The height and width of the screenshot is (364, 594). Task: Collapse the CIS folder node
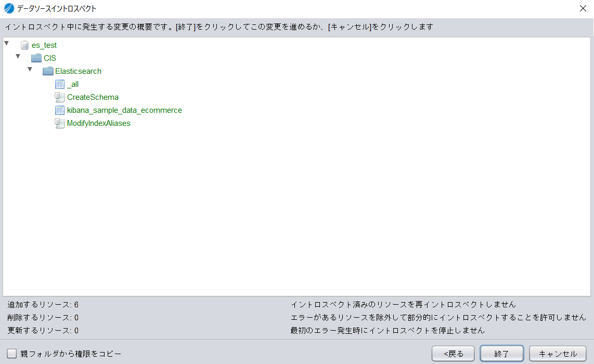18,56
